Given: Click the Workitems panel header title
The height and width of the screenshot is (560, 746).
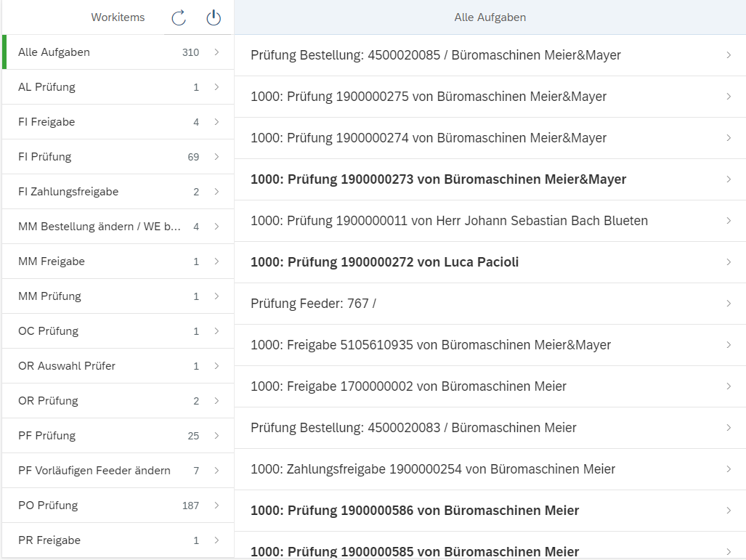Looking at the screenshot, I should click(118, 17).
